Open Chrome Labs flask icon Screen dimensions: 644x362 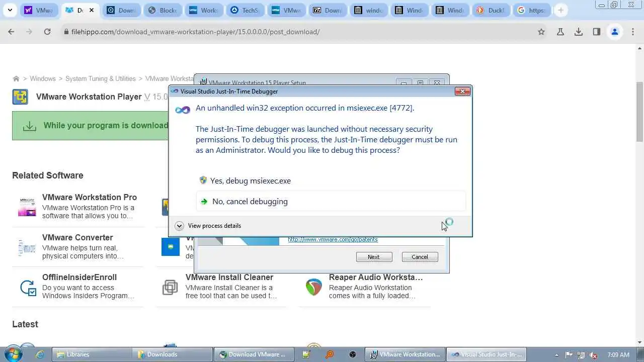coord(560,32)
